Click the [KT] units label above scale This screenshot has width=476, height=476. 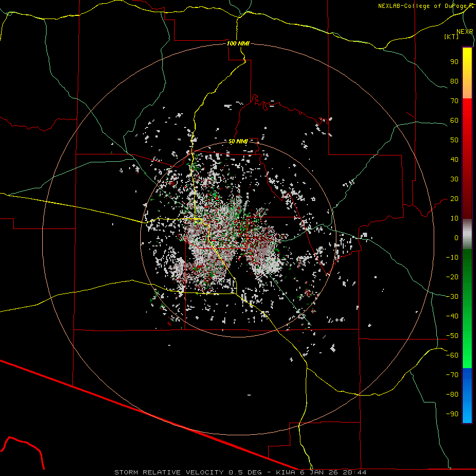452,36
